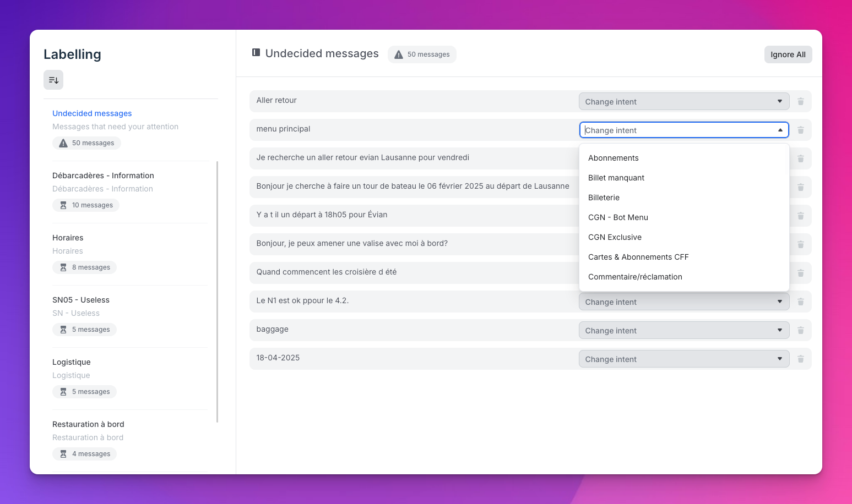The width and height of the screenshot is (852, 504).
Task: Select 'CGN - Bot Menu' intent
Action: [684, 217]
